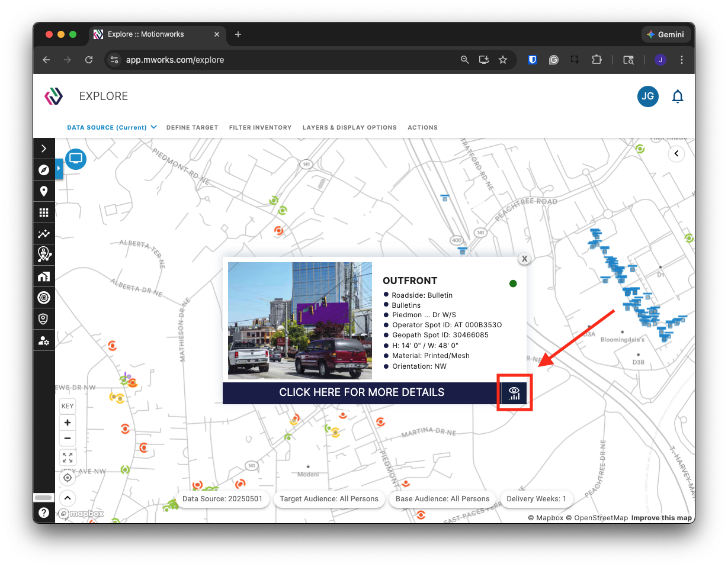Click the JG user avatar
The width and height of the screenshot is (728, 567).
[648, 96]
